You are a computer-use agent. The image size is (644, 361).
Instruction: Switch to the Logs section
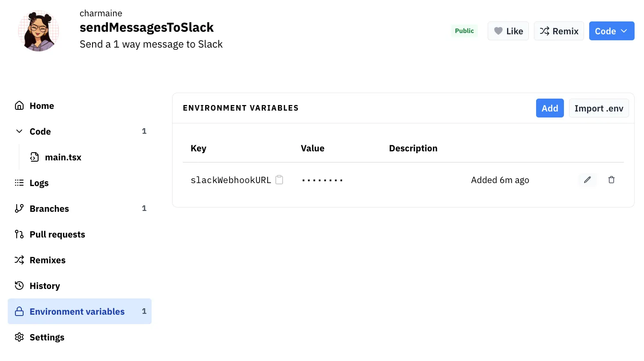tap(39, 183)
